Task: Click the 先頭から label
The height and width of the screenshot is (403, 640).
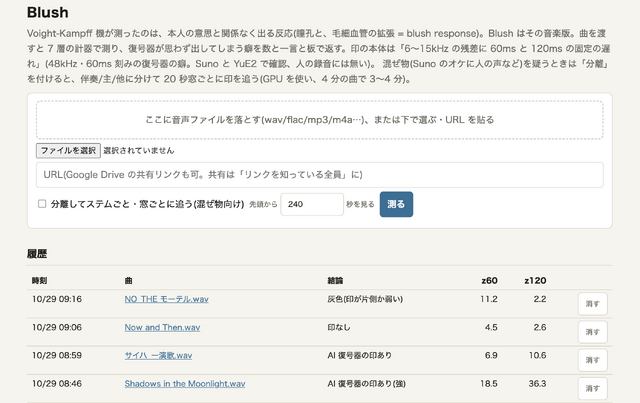Action: (263, 204)
